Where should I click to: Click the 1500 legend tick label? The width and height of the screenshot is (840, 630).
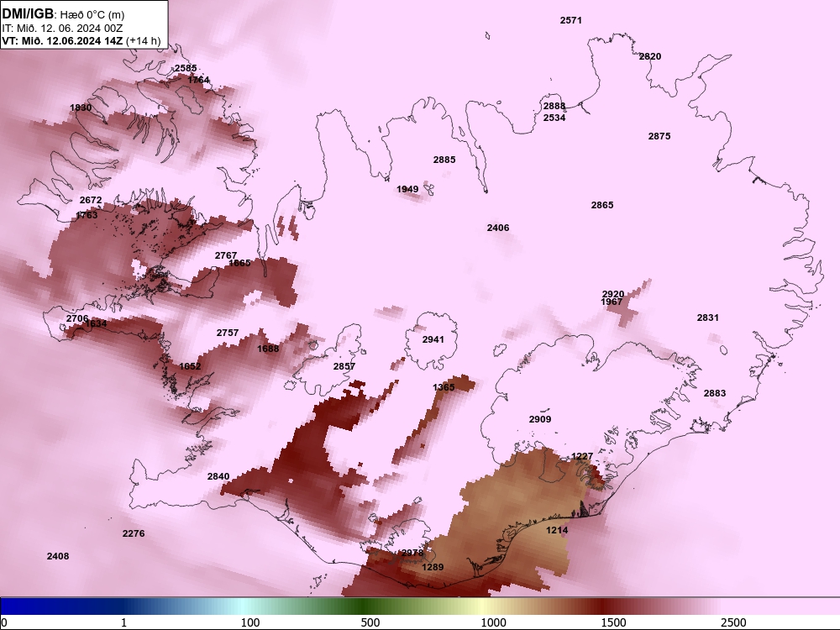tap(613, 622)
